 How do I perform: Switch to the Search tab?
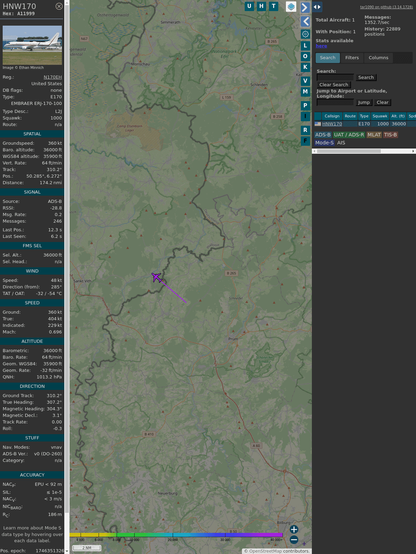328,58
